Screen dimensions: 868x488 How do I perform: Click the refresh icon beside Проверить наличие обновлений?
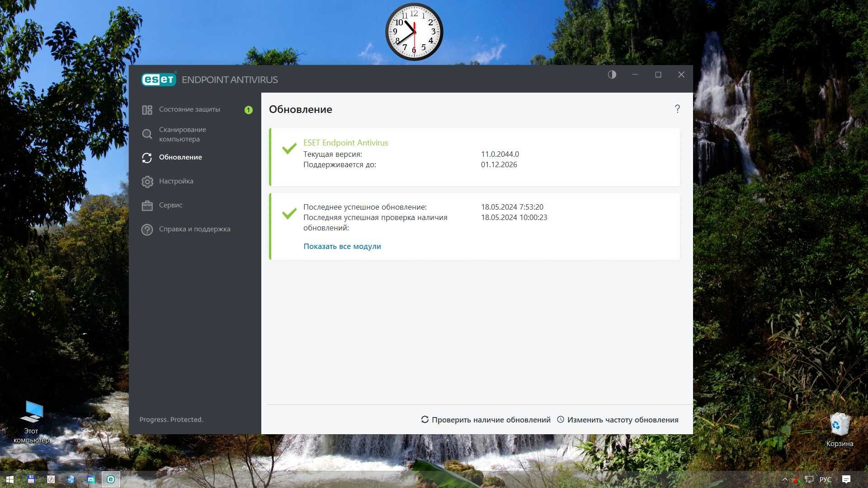click(x=425, y=419)
